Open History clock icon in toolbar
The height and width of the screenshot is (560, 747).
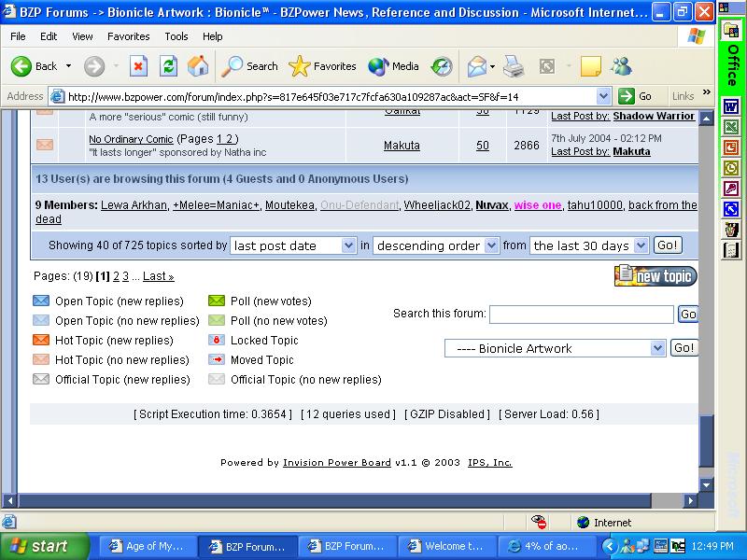pyautogui.click(x=442, y=66)
